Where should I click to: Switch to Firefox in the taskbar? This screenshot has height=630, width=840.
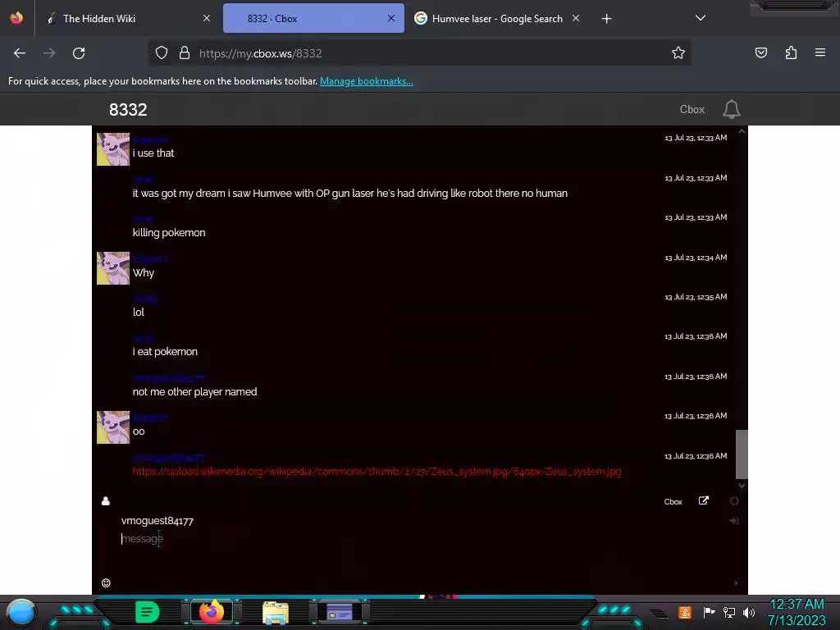(212, 612)
